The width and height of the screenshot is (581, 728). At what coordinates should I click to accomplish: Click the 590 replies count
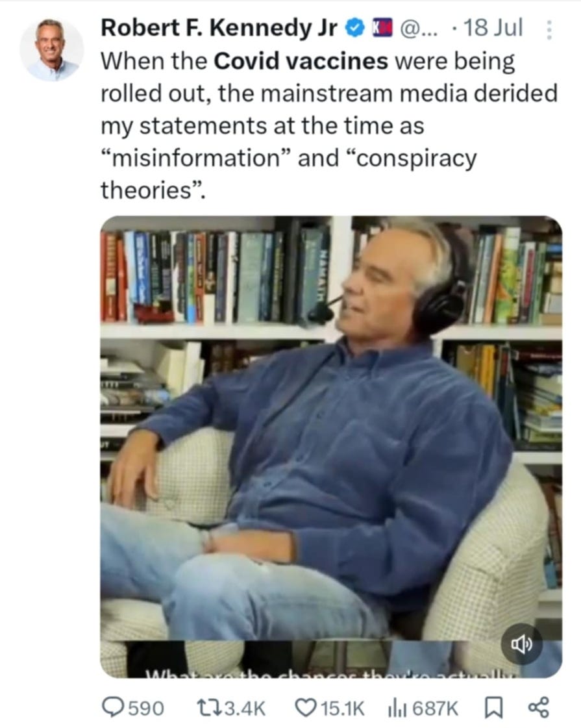[x=145, y=709]
